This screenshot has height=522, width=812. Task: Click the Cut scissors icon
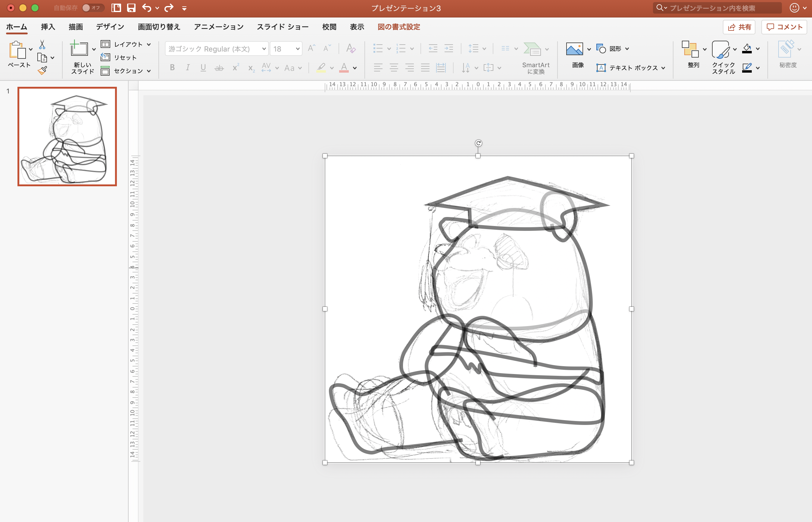click(42, 44)
